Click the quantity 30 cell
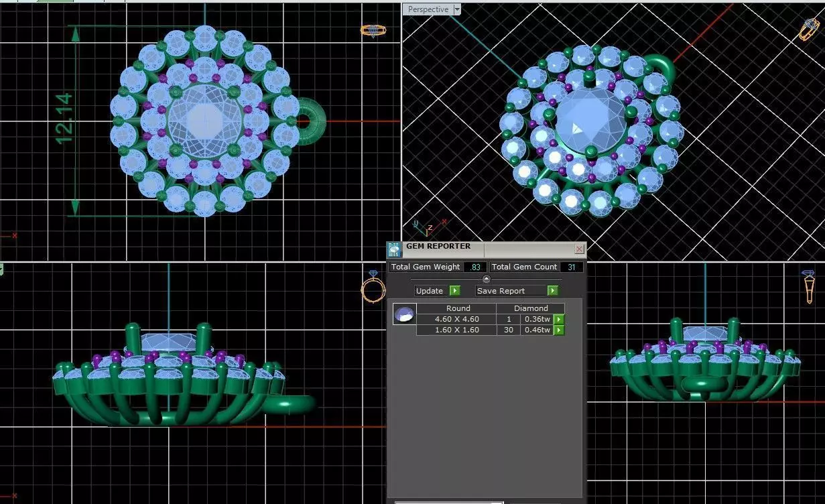Image resolution: width=825 pixels, height=504 pixels. (509, 330)
